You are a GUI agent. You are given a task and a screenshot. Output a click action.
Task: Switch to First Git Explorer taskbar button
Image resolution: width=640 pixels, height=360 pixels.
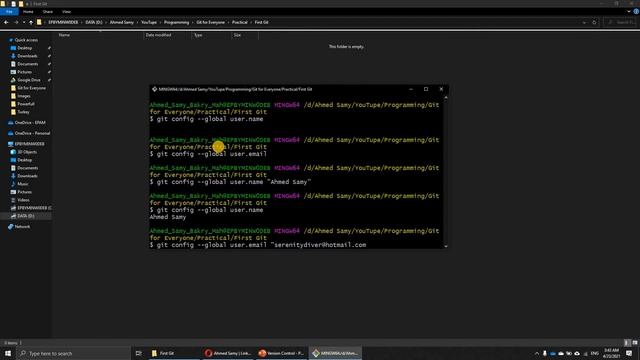click(174, 353)
